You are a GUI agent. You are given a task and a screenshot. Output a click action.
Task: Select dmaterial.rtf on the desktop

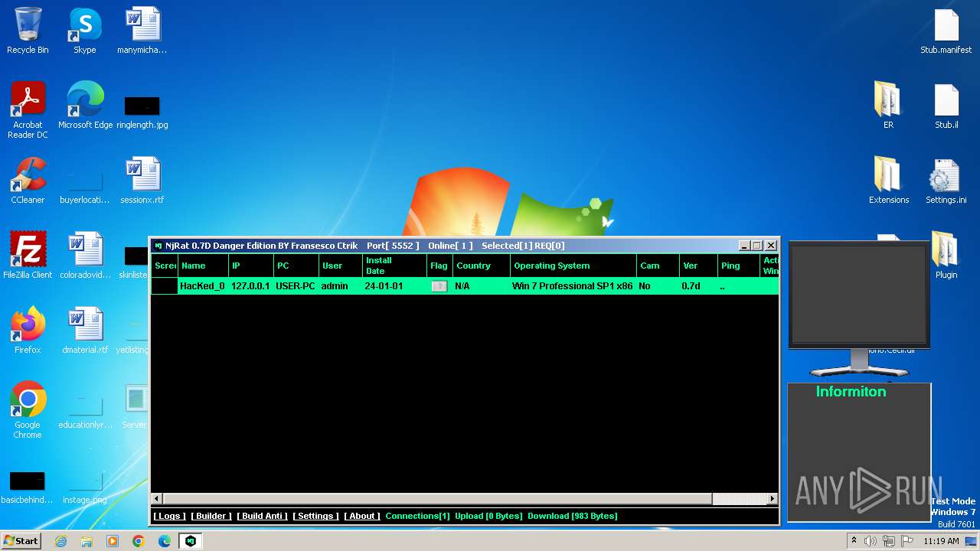tap(85, 331)
